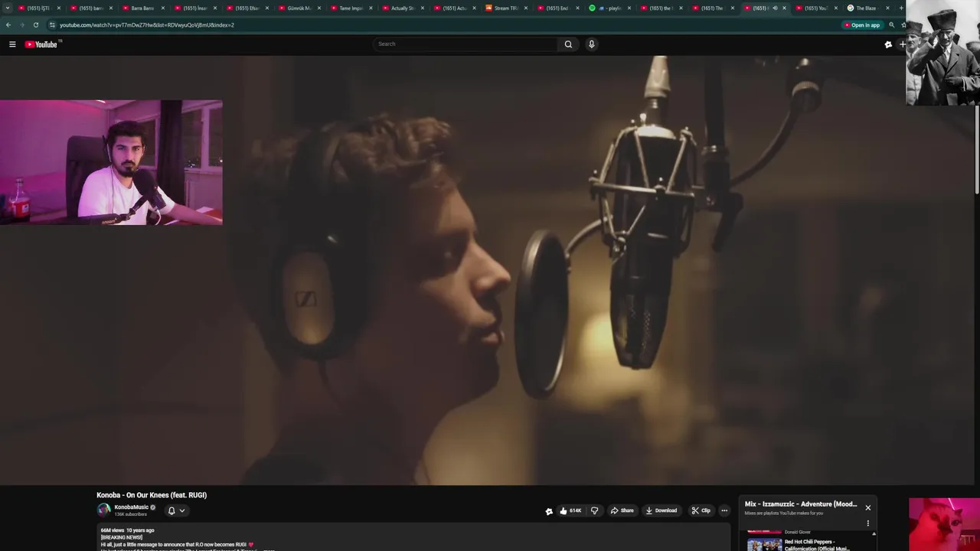The width and height of the screenshot is (980, 551).
Task: Create a Clip of the video
Action: point(701,510)
